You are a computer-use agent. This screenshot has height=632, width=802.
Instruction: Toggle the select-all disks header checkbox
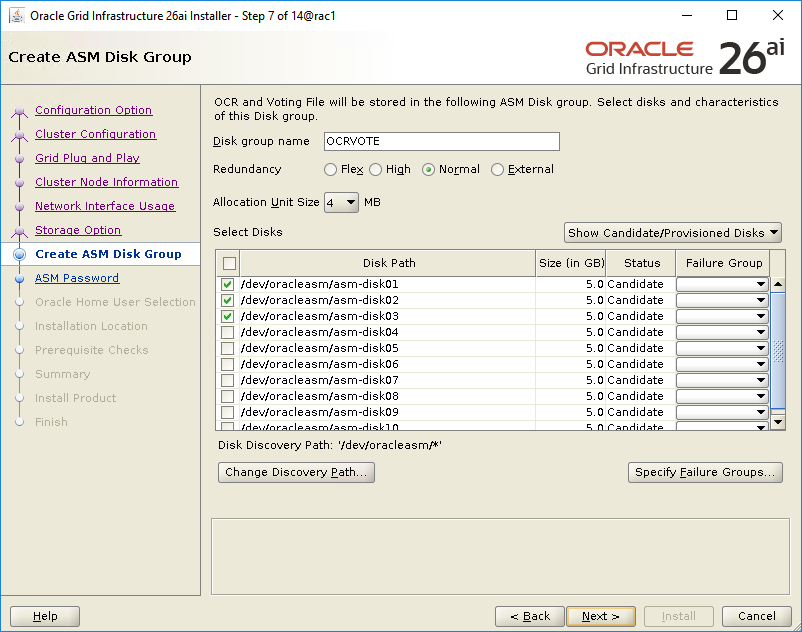229,263
